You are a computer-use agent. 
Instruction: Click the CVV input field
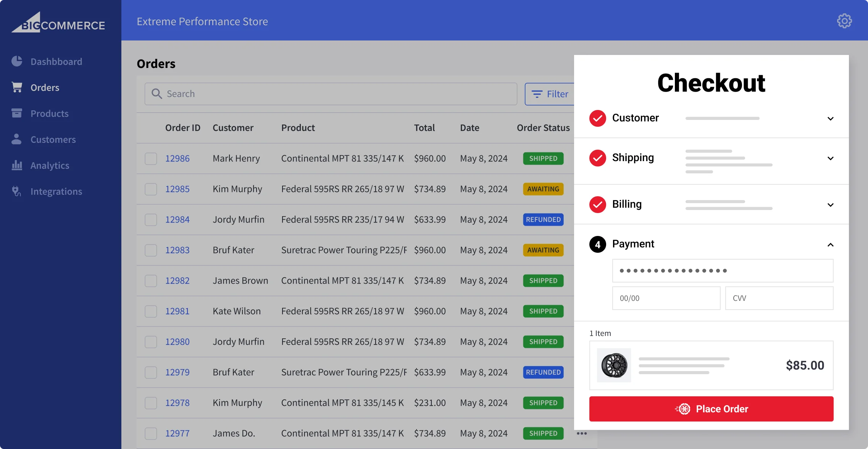point(779,298)
